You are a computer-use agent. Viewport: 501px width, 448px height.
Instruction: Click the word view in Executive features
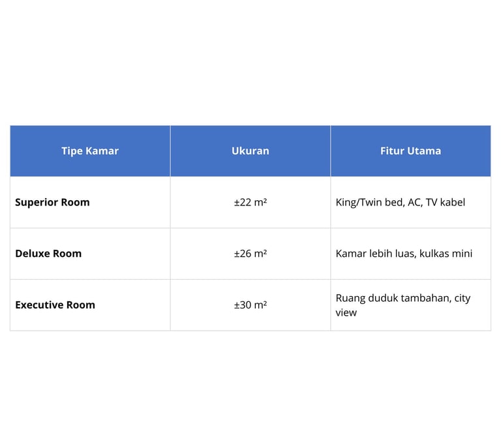[346, 312]
